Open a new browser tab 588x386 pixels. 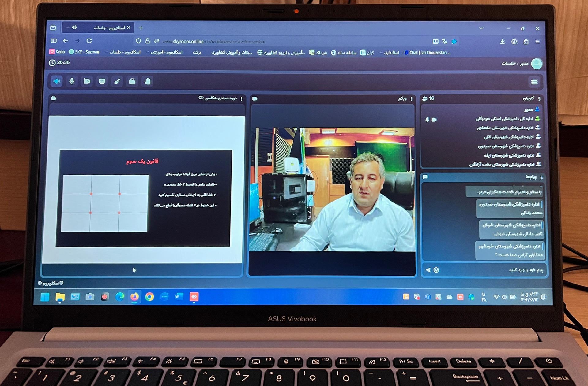click(141, 28)
